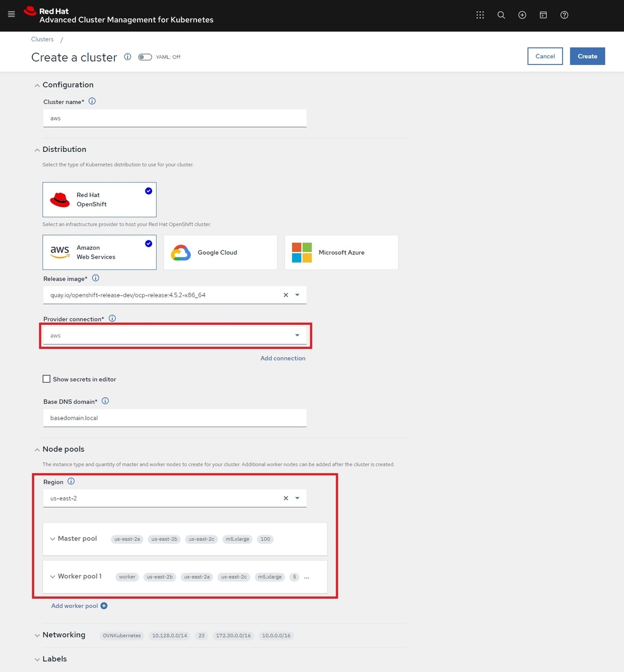Show info beside Create a cluster title
The width and height of the screenshot is (624, 672).
pyautogui.click(x=128, y=57)
